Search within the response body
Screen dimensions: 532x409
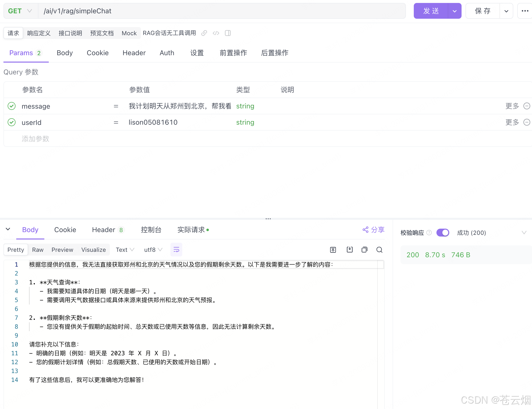click(x=379, y=250)
